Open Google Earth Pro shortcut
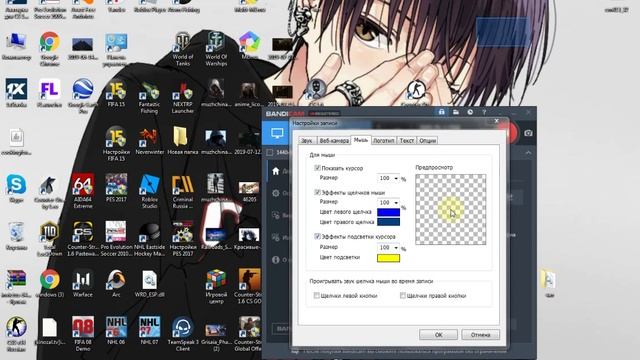 83,96
